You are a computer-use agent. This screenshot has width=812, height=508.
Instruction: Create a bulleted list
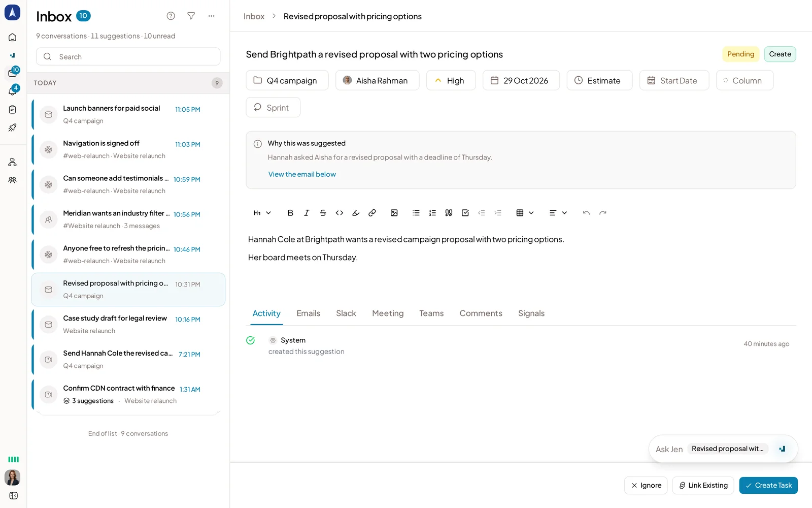[x=416, y=213]
